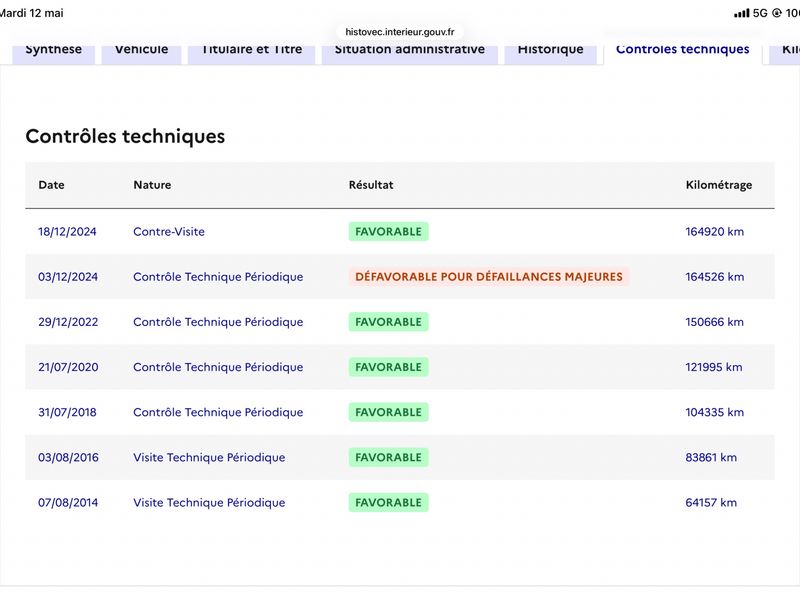Click the Défavorable pour défaillances majeures badge
The width and height of the screenshot is (800, 600).
pyautogui.click(x=489, y=277)
